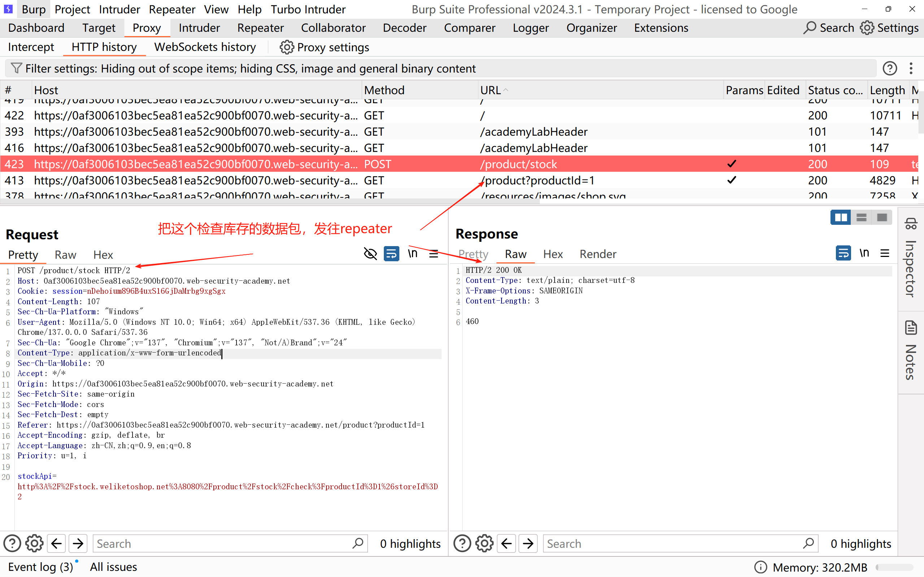Open the Turbo Intruder menu
This screenshot has height=577, width=924.
pos(308,9)
